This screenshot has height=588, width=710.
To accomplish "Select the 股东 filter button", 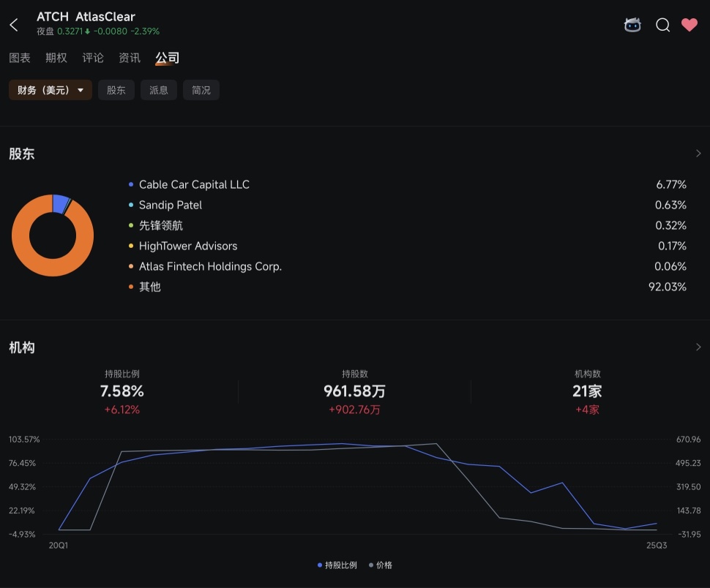I will (116, 90).
